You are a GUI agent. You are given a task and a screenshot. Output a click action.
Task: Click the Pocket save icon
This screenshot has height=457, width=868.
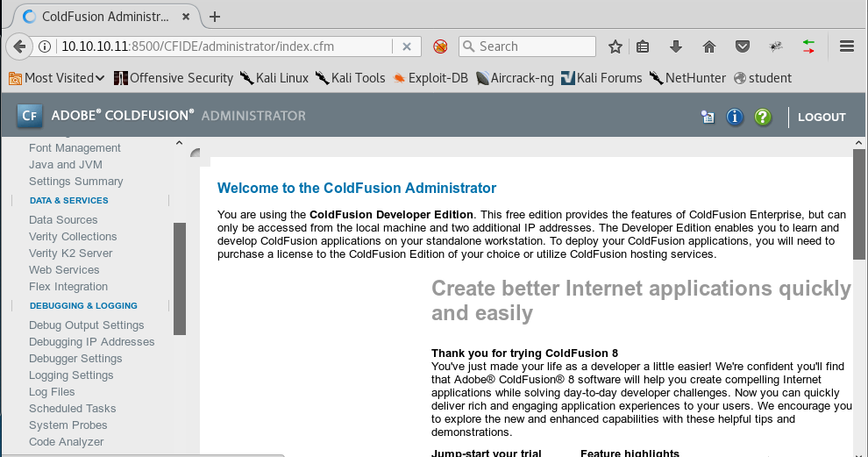pyautogui.click(x=742, y=46)
